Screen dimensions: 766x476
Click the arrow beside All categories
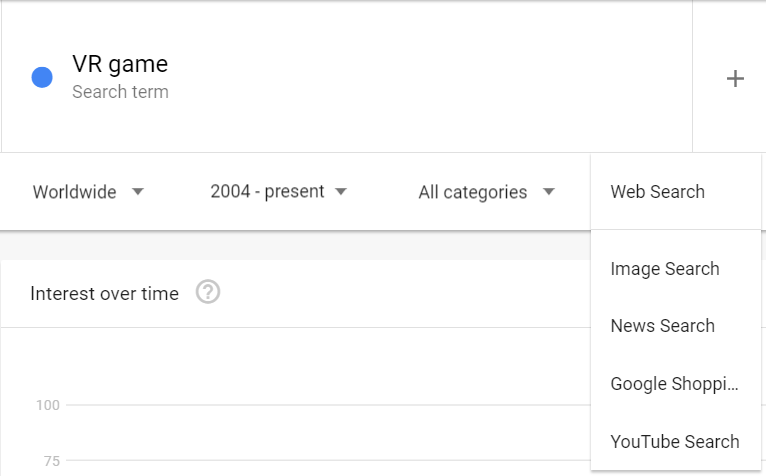548,192
